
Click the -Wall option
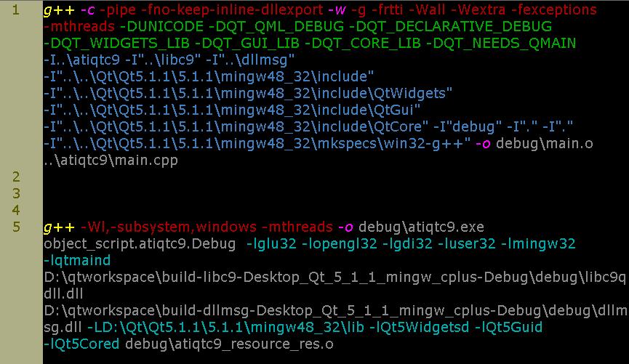(x=427, y=10)
